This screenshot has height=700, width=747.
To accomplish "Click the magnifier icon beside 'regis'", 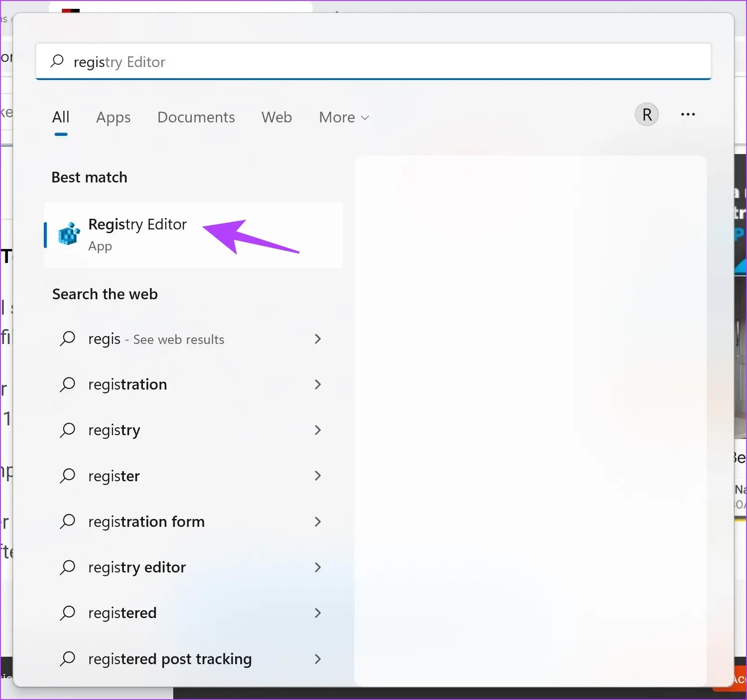I will coord(68,339).
